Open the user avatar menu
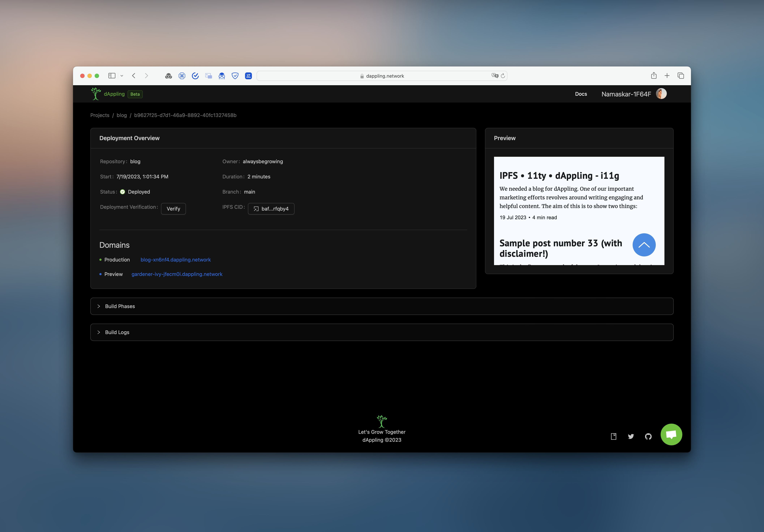Image resolution: width=764 pixels, height=532 pixels. point(661,94)
